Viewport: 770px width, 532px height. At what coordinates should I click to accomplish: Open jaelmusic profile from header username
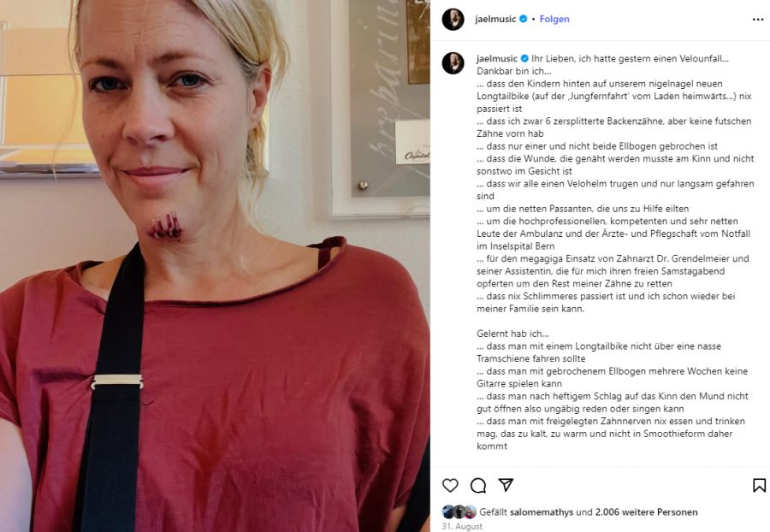(x=495, y=19)
